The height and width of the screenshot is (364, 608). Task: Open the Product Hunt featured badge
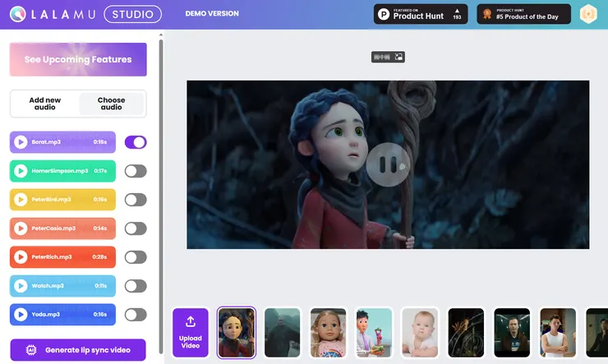tap(421, 14)
